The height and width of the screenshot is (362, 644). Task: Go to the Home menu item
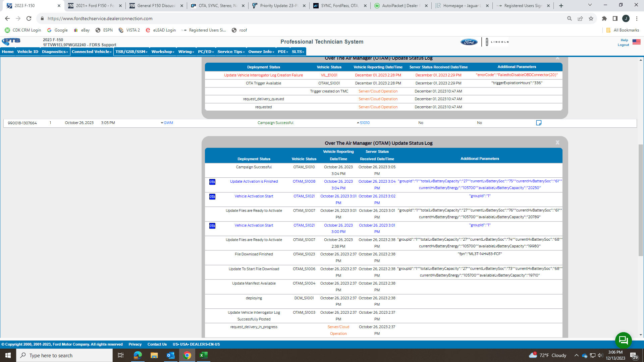8,52
